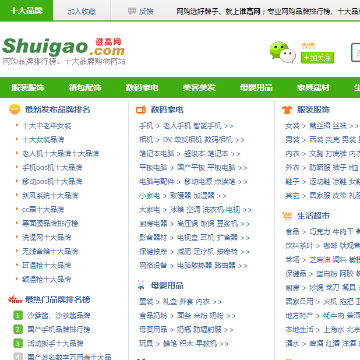Click the WeChat chat bubbles icon
This screenshot has height=360, width=360.
(283, 52)
